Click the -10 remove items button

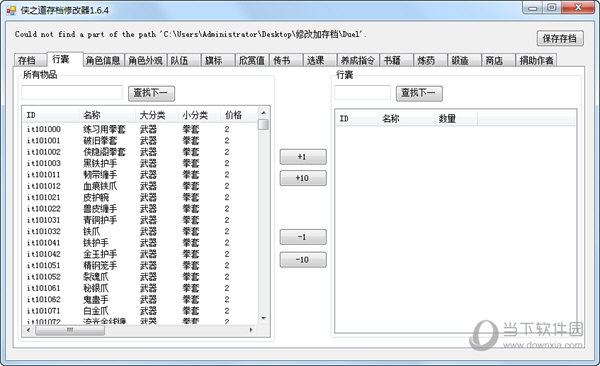tap(303, 260)
